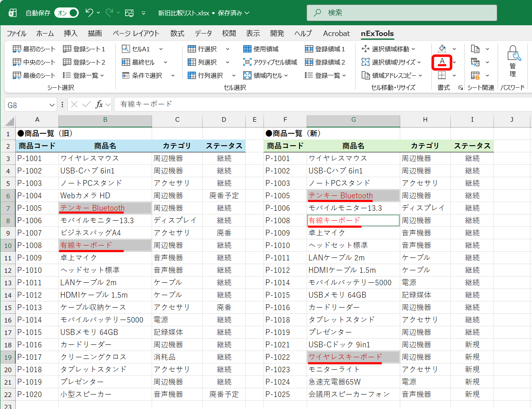Click the 行選択 button
This screenshot has width=532, height=409.
(202, 49)
